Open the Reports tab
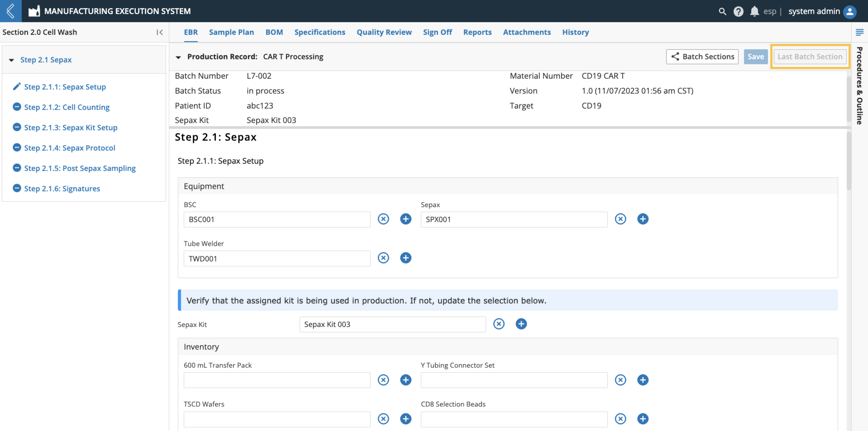The width and height of the screenshot is (868, 431). (x=477, y=32)
